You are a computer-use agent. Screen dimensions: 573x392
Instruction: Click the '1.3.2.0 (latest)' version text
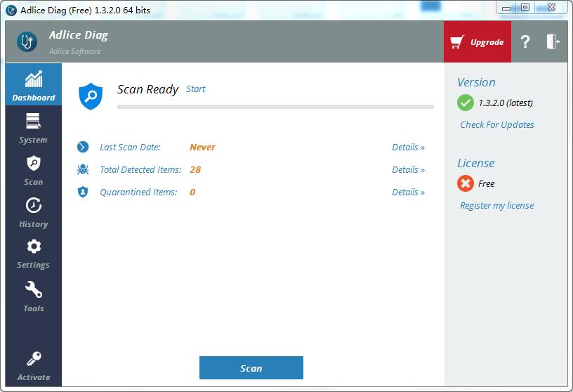(506, 103)
